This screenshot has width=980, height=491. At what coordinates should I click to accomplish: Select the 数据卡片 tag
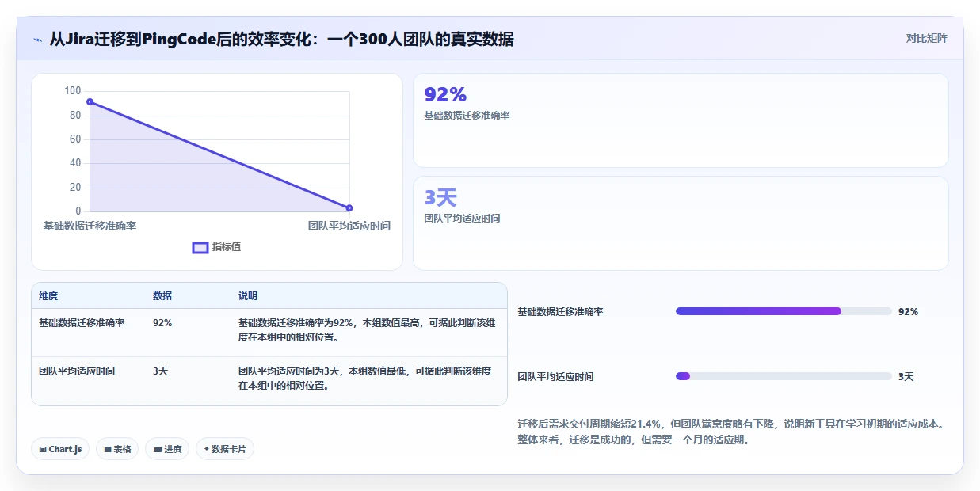pos(225,449)
